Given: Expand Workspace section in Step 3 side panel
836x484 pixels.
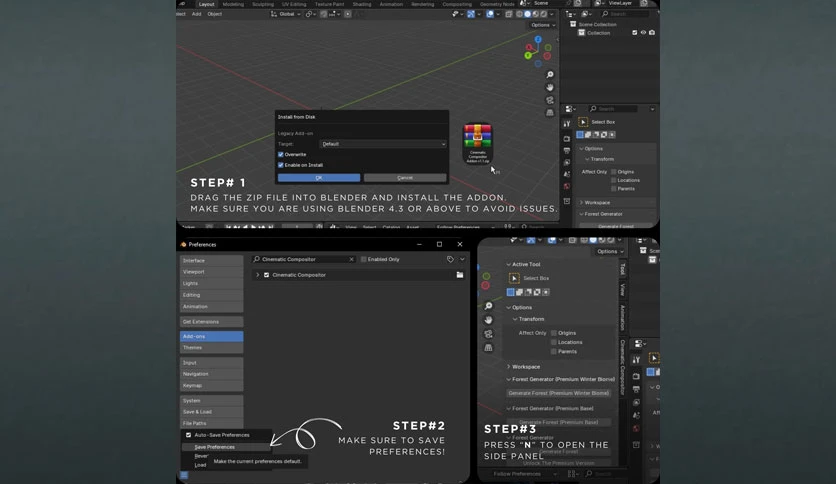Looking at the screenshot, I should 509,367.
